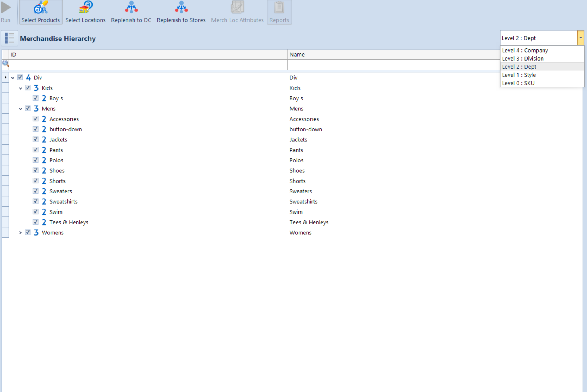The image size is (587, 392).
Task: Click the filter row search icon
Action: click(5, 63)
